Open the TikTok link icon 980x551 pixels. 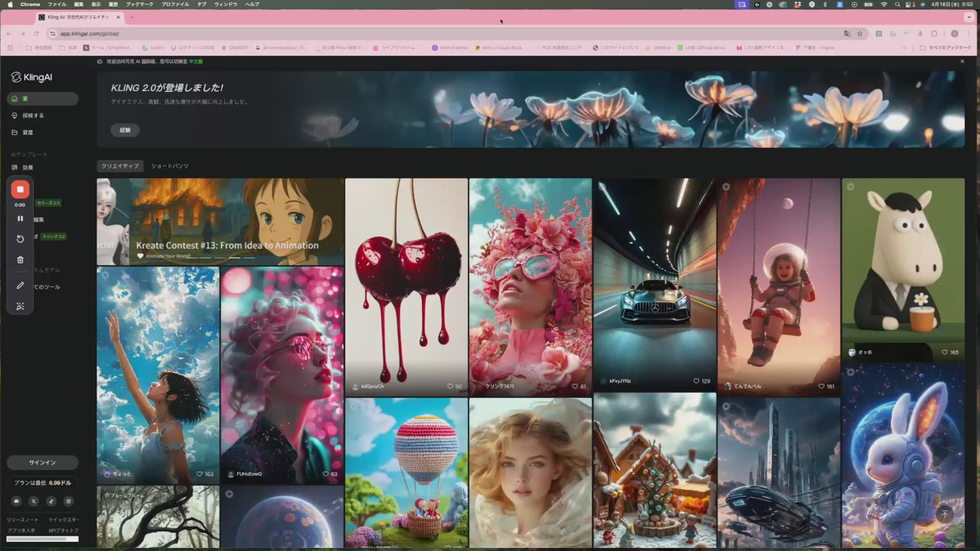coord(51,501)
